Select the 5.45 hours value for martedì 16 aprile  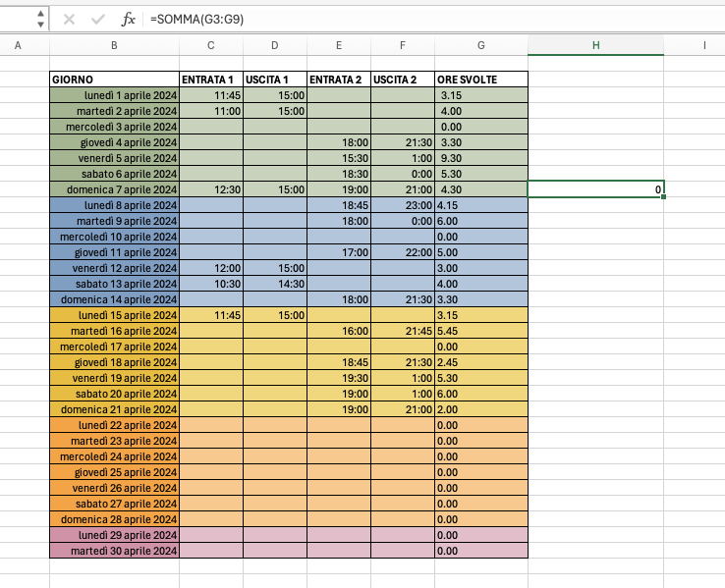click(481, 331)
